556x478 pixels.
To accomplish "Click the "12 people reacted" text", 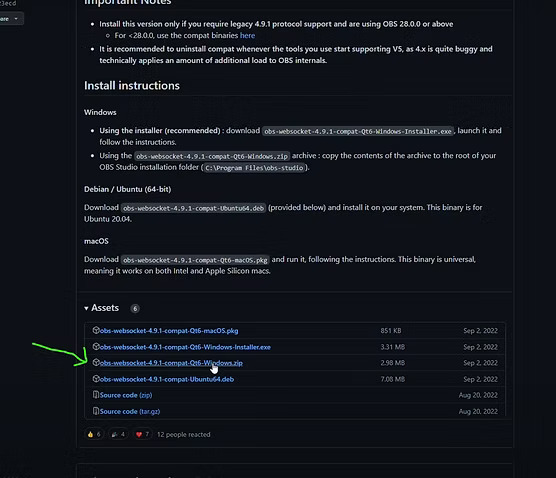I will [x=184, y=434].
